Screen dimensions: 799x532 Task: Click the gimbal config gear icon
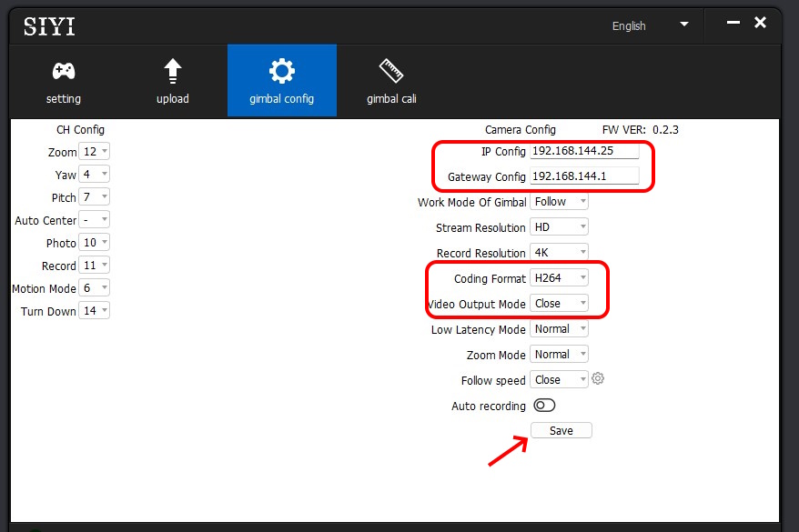tap(281, 72)
